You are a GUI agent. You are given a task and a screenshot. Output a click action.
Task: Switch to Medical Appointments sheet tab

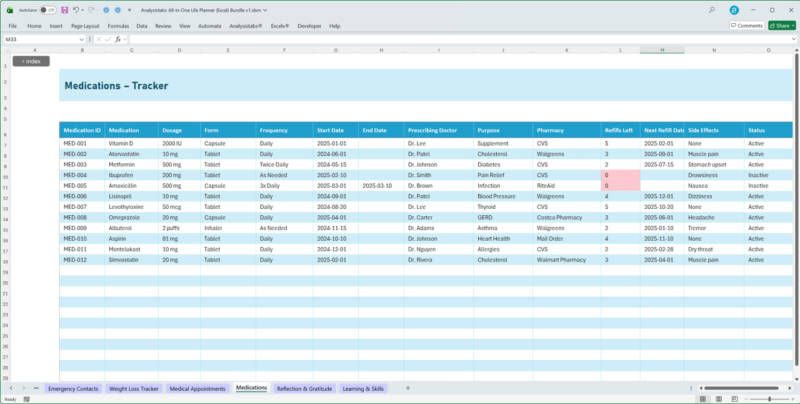[x=197, y=388]
